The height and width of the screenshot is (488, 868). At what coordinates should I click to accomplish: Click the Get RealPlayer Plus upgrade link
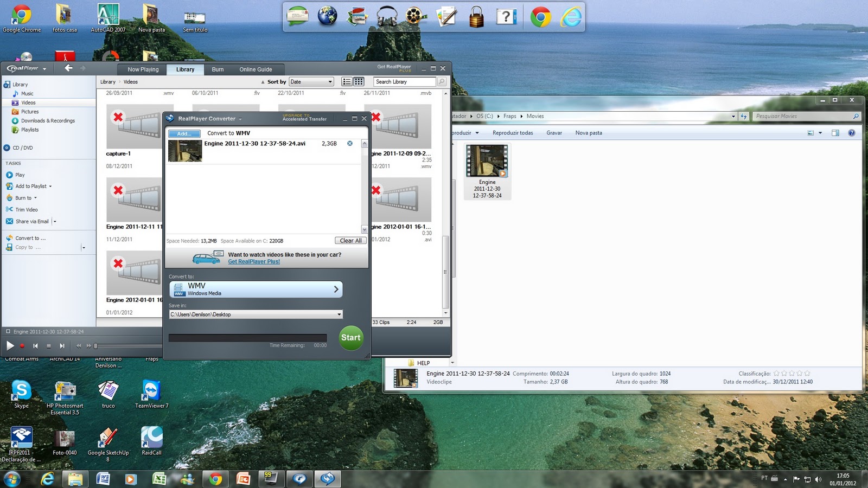pyautogui.click(x=394, y=68)
